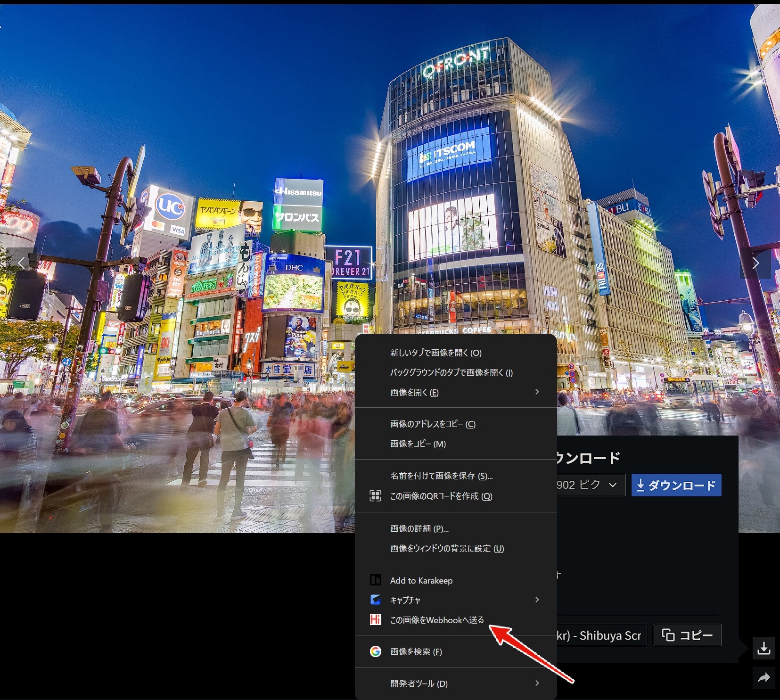Viewport: 780px width, 700px height.
Task: Open image in new tab menu entry
Action: tap(456, 353)
